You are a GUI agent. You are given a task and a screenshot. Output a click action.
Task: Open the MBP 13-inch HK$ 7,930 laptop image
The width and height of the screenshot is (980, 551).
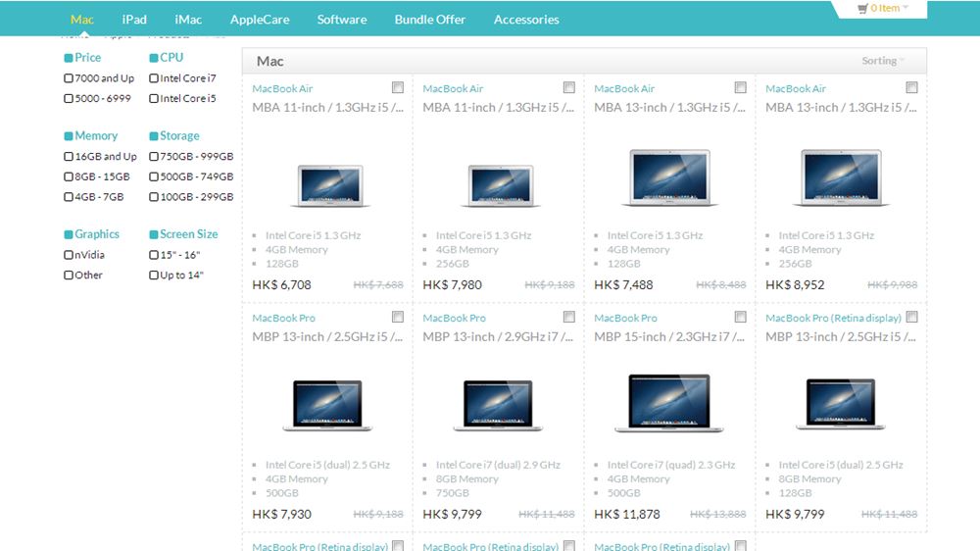point(327,405)
